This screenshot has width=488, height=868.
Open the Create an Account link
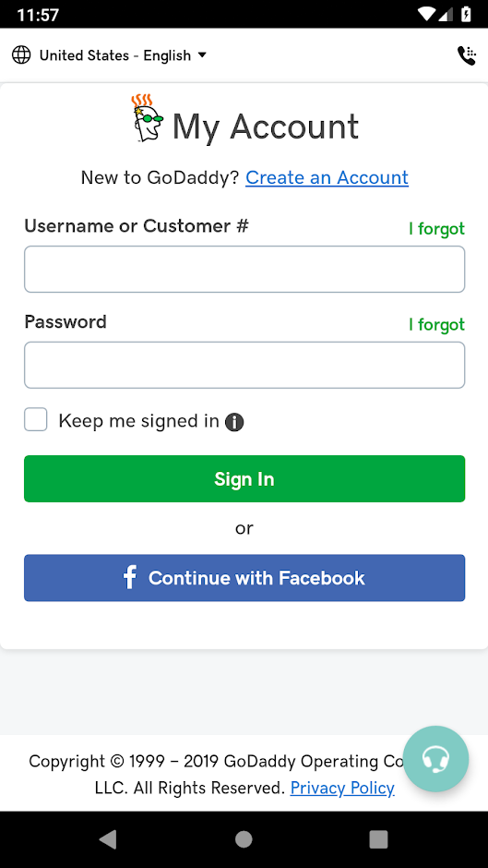pos(327,177)
